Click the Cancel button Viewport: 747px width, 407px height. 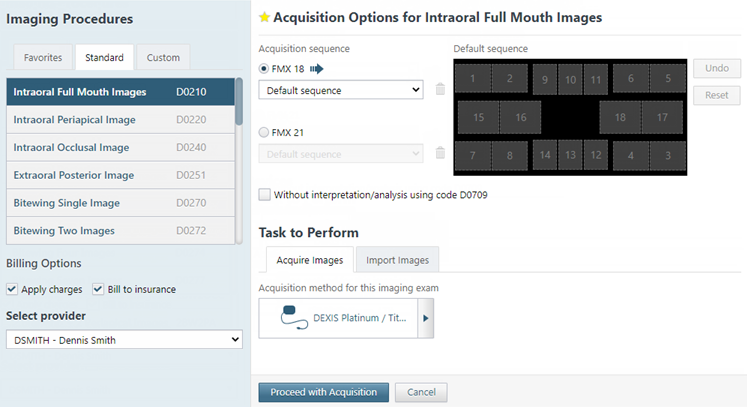click(421, 392)
